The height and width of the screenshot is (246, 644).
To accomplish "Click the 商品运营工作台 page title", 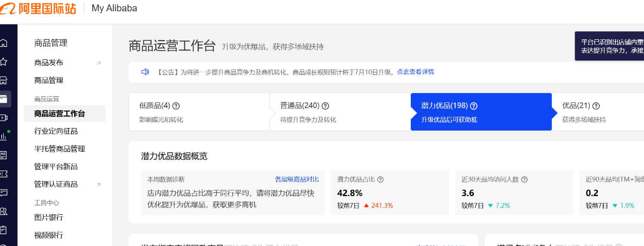I will (172, 46).
